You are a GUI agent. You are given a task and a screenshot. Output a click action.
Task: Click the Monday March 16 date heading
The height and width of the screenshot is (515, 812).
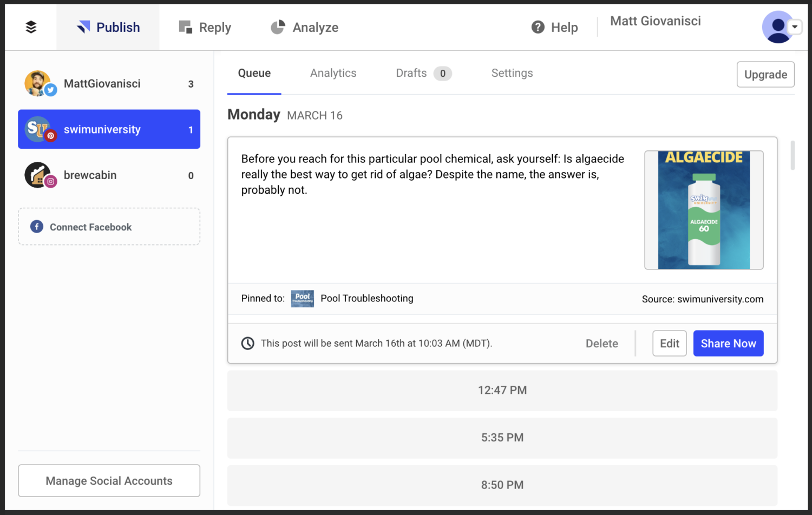pyautogui.click(x=285, y=115)
